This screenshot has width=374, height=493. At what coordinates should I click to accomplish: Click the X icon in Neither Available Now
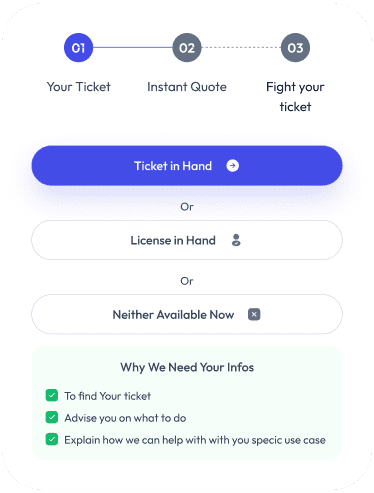coord(254,314)
